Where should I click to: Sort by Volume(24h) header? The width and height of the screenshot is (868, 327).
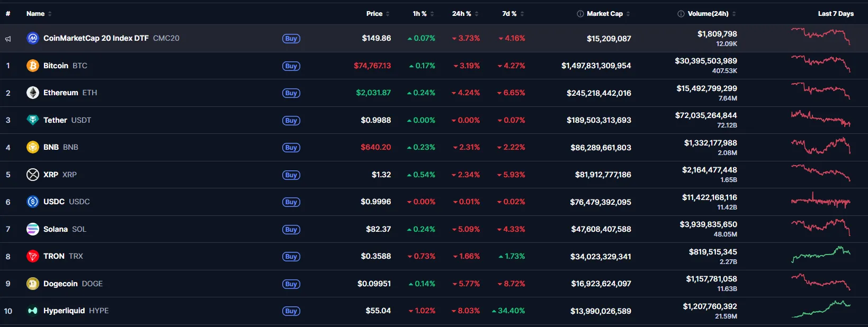tap(712, 14)
